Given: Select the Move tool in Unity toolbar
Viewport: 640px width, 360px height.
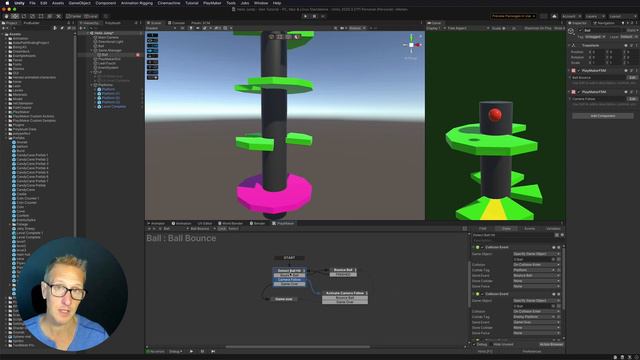Looking at the screenshot, I should tap(15, 16).
